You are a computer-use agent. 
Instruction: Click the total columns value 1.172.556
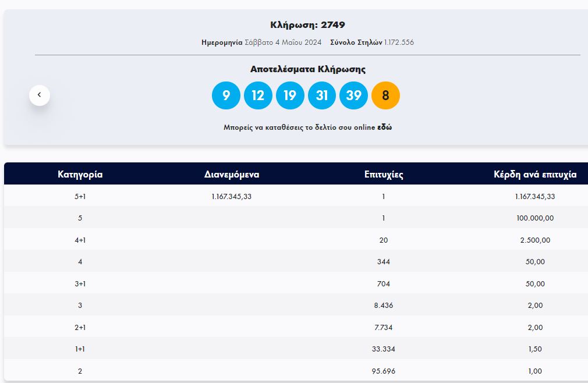(x=399, y=42)
